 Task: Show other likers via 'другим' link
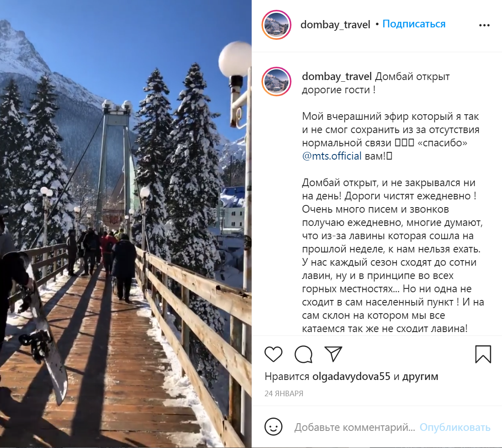420,377
